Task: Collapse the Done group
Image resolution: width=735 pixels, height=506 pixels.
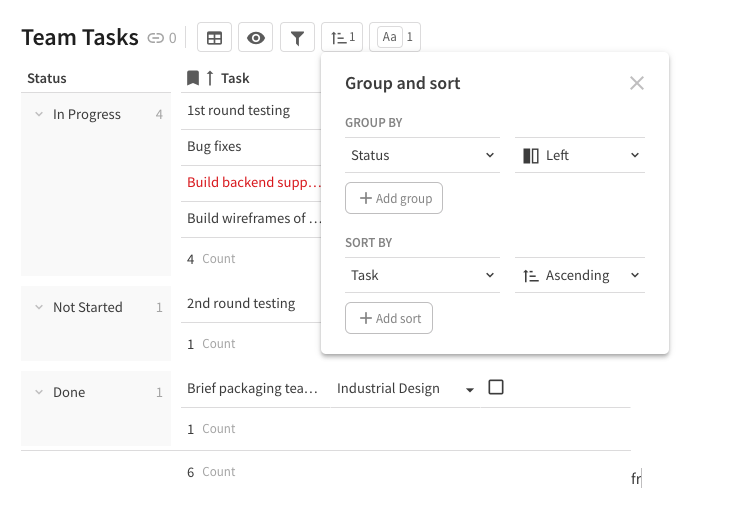Action: point(39,393)
